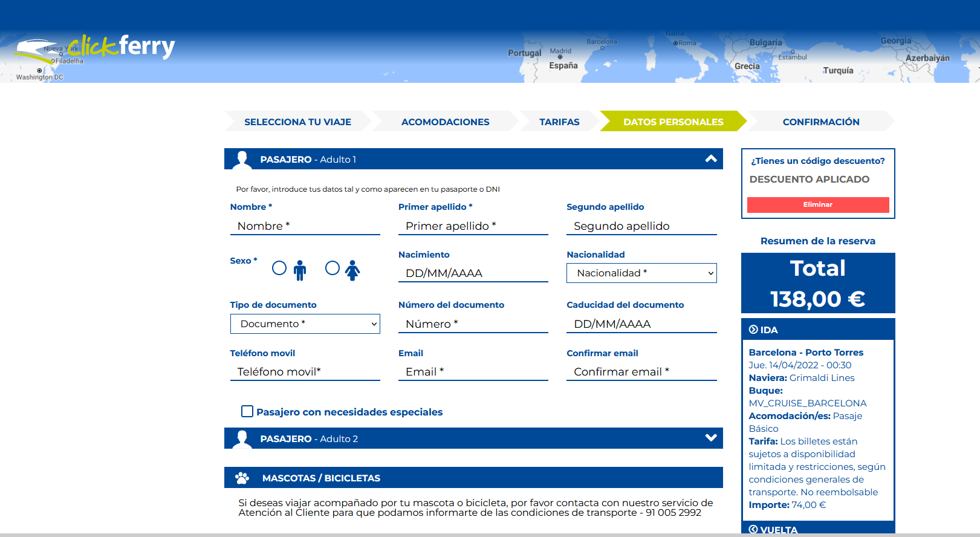Click the MV_CRUISE_BARCELONA ship name

808,403
